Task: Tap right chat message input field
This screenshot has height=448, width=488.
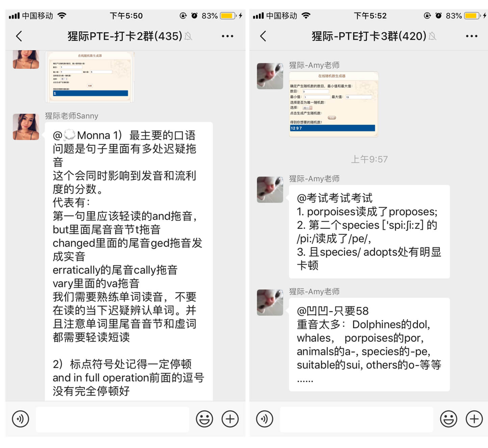Action: coord(357,419)
